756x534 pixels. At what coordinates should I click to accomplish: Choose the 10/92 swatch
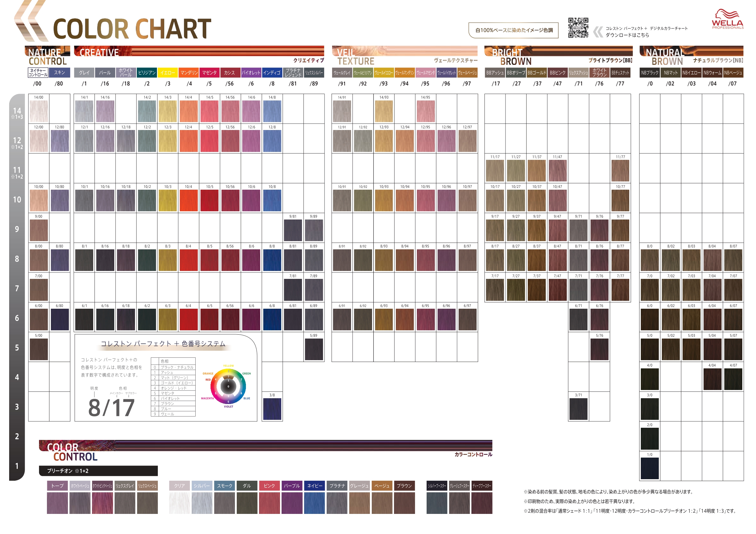pyautogui.click(x=363, y=200)
